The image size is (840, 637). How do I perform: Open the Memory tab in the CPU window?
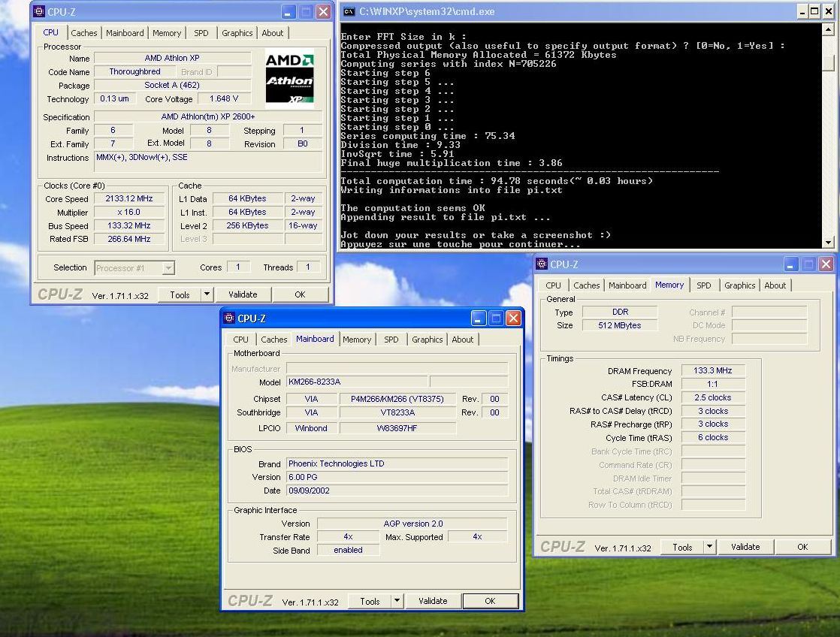coord(167,33)
